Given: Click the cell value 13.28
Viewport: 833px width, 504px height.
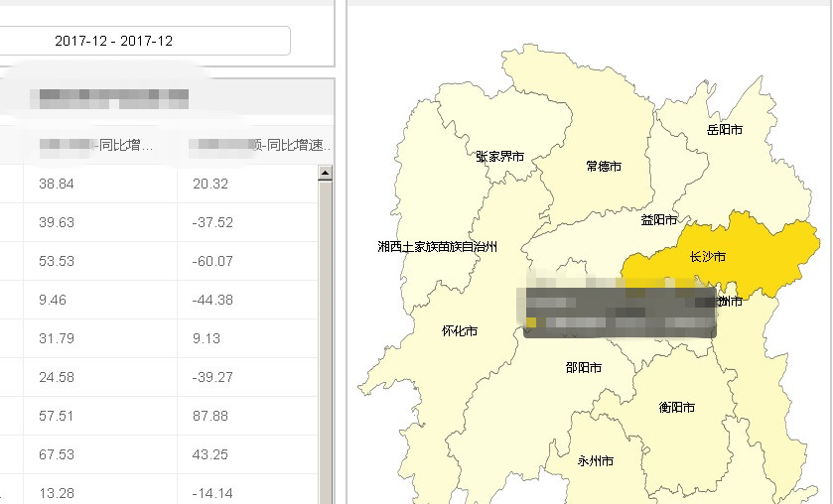Looking at the screenshot, I should 57,494.
